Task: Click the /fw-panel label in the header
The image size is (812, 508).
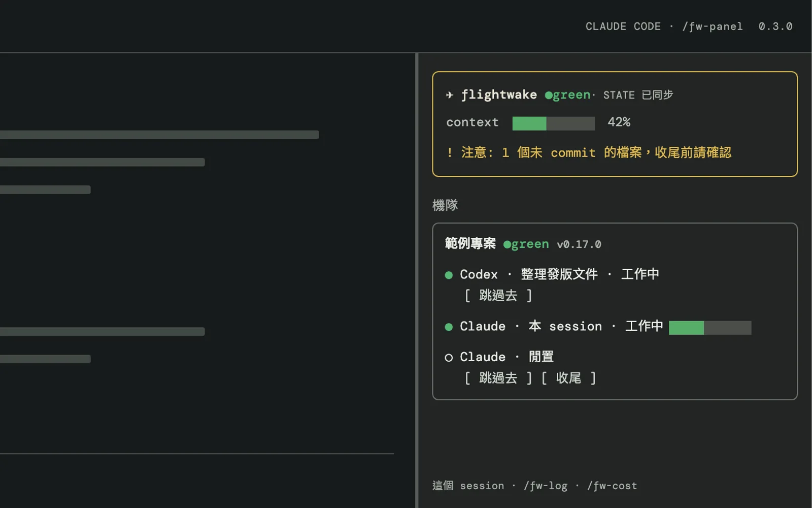Action: tap(712, 26)
